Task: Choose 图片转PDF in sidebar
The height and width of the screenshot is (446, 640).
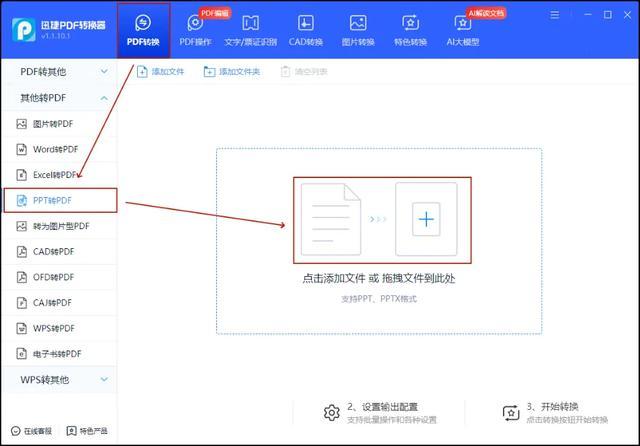Action: click(60, 124)
